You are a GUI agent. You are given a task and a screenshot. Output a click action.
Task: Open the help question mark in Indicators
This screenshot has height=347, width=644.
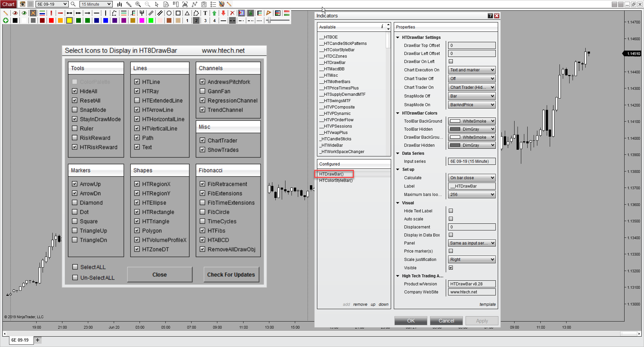coord(490,16)
